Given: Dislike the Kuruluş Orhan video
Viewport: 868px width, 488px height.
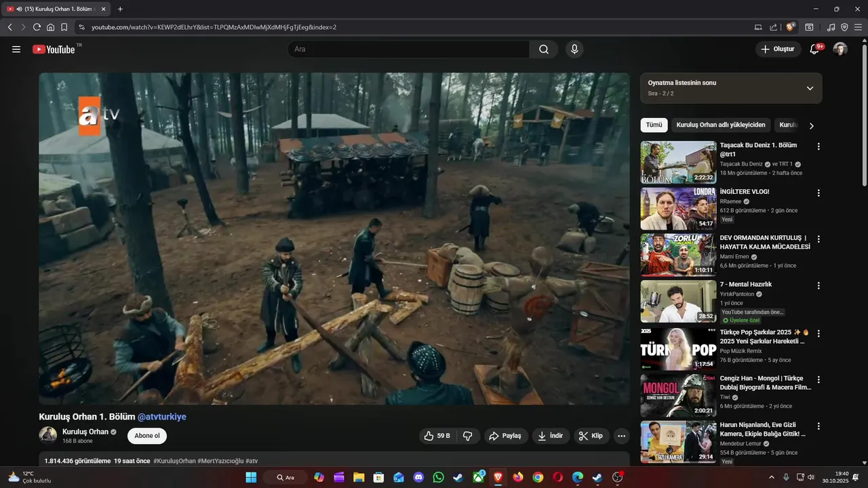Looking at the screenshot, I should point(468,436).
